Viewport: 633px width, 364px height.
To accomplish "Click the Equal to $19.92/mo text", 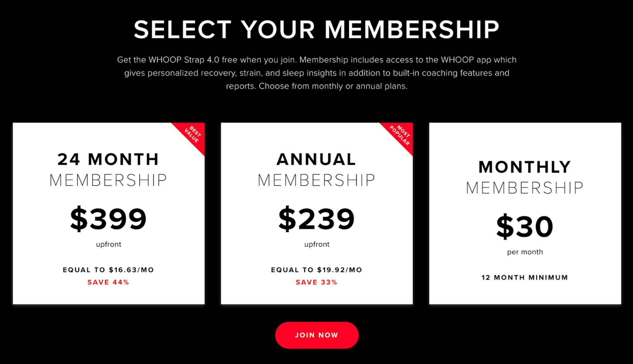I will coord(316,270).
